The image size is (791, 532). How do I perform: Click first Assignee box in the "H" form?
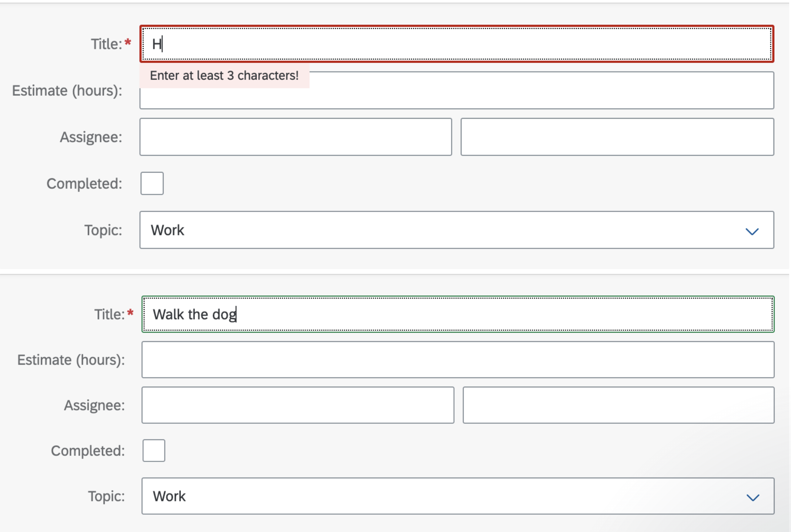click(x=295, y=137)
